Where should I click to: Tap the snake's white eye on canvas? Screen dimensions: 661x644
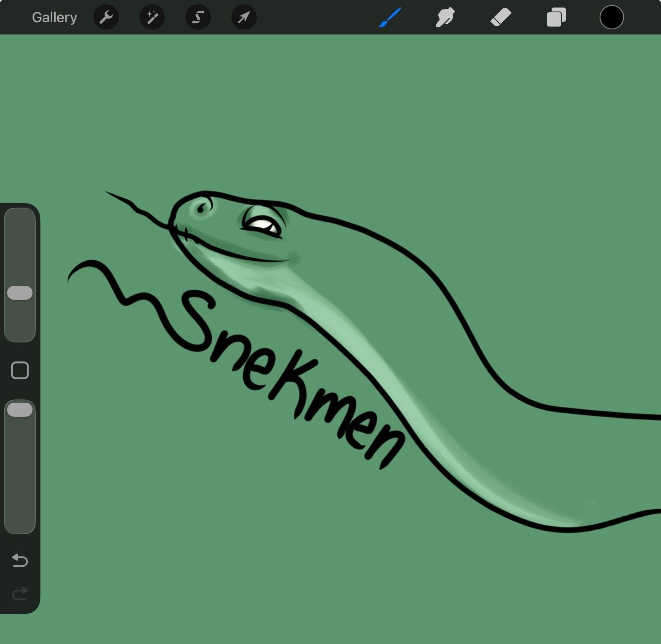(262, 225)
